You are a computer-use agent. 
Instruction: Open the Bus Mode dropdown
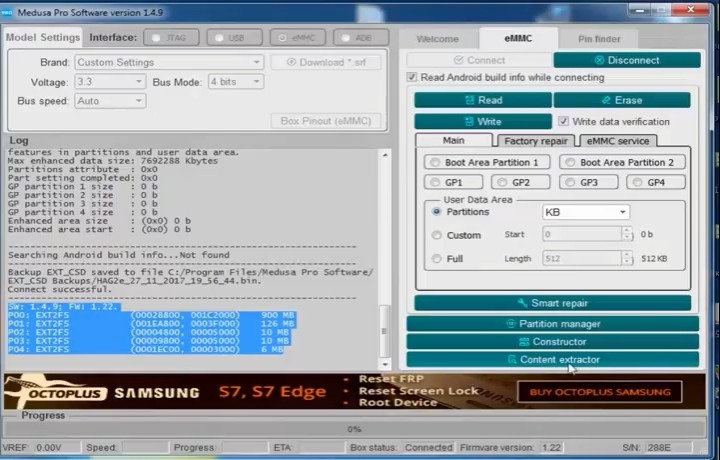click(x=236, y=82)
